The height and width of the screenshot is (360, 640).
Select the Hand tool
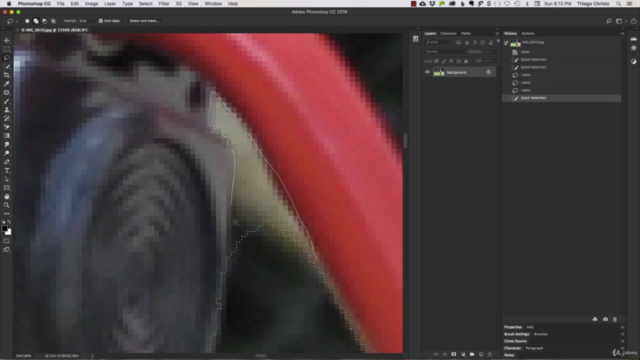7,196
